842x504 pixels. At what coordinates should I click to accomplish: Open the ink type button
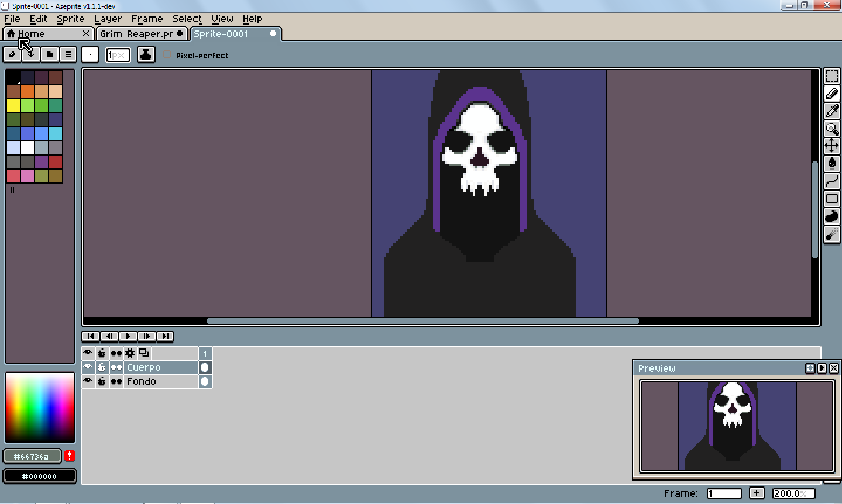pos(146,55)
